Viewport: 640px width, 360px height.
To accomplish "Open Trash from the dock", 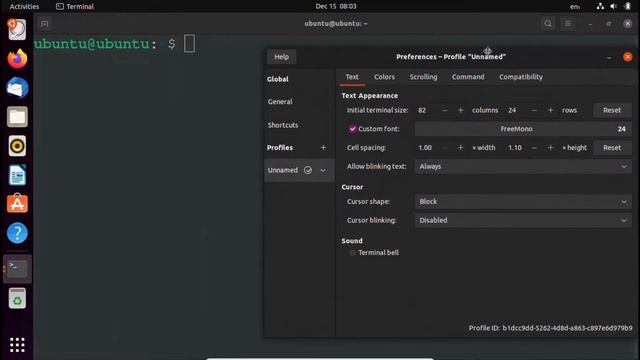I will 17,298.
